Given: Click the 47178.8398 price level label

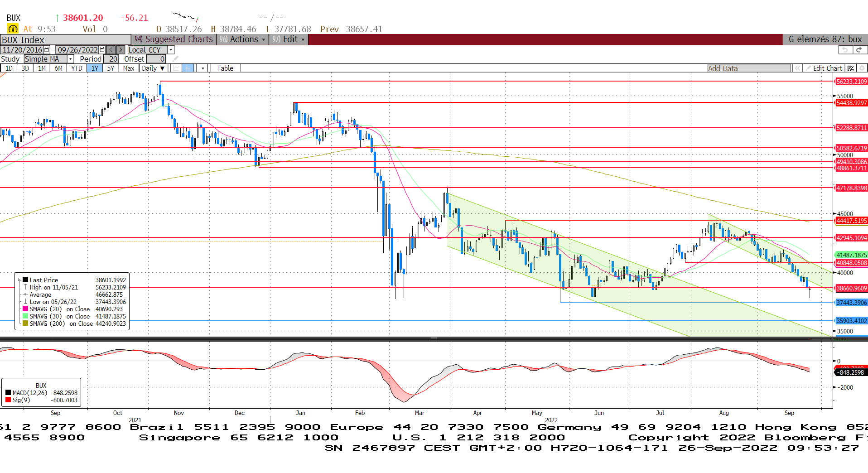Looking at the screenshot, I should 851,188.
